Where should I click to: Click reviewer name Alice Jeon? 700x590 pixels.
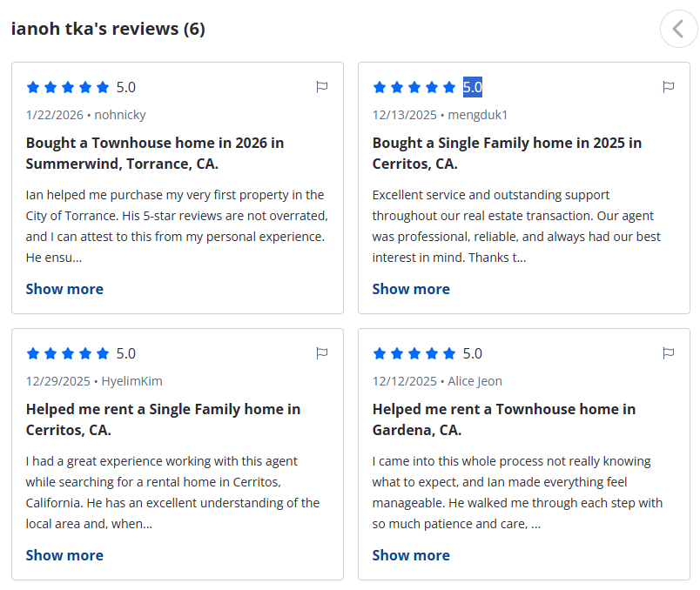coord(475,381)
